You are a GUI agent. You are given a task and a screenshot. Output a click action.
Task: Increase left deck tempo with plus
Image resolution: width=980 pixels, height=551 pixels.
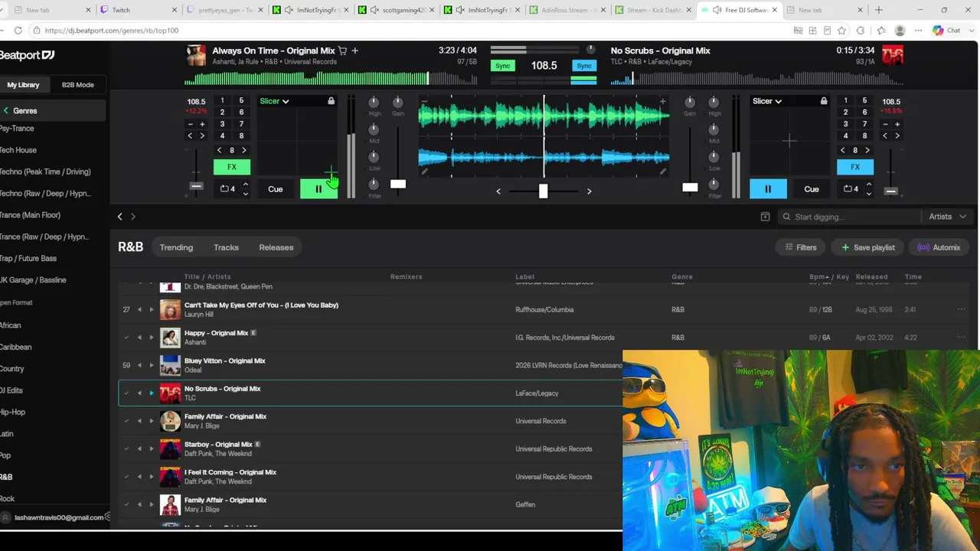point(202,124)
